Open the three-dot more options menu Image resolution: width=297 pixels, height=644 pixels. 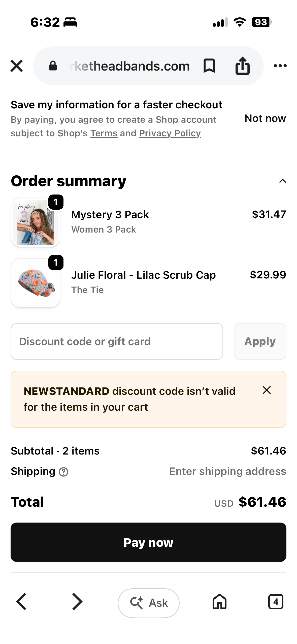[x=280, y=66]
